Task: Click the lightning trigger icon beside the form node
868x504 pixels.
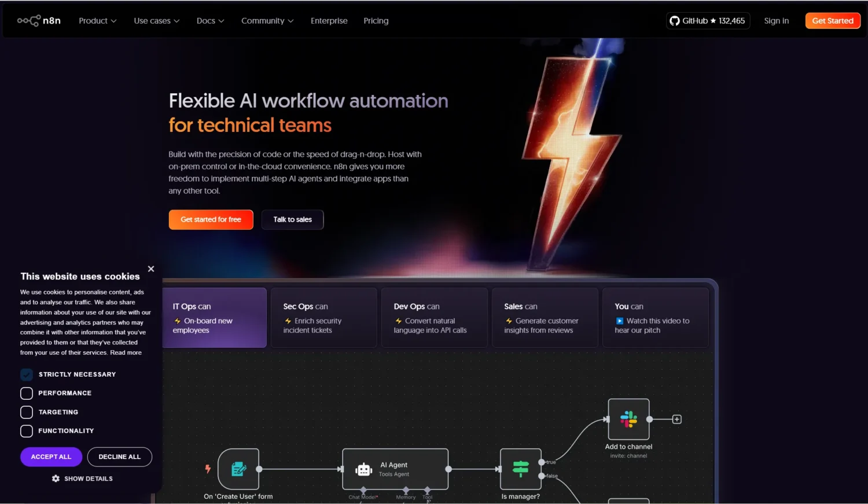Action: coord(208,469)
